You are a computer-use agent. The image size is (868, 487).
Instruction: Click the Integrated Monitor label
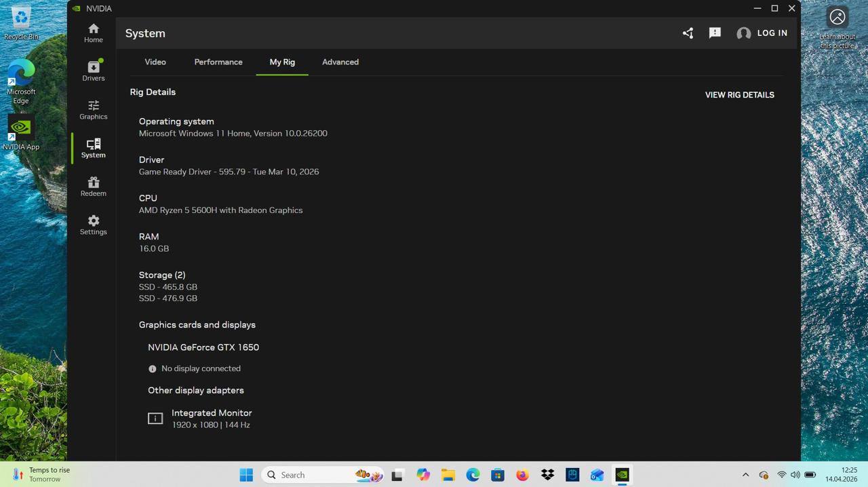pos(212,412)
